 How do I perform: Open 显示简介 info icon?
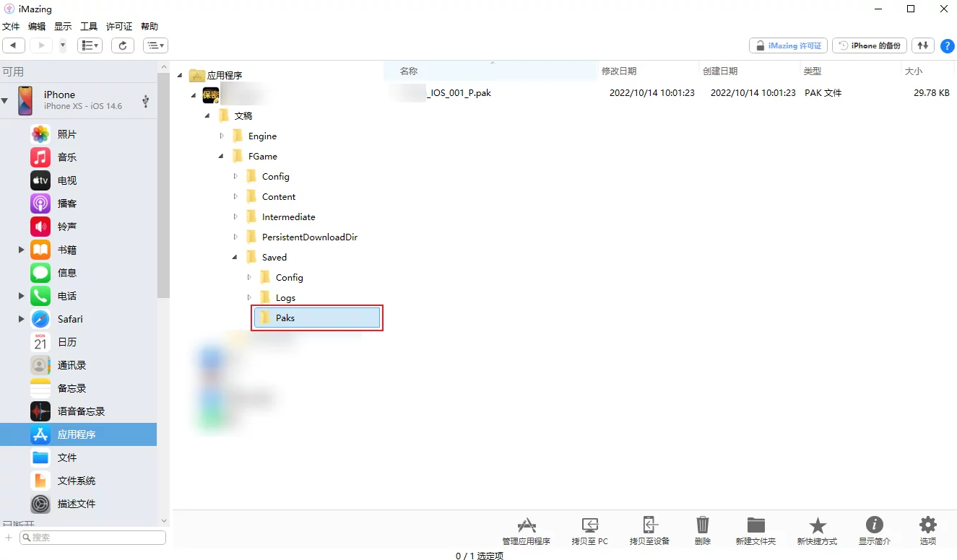(x=874, y=525)
